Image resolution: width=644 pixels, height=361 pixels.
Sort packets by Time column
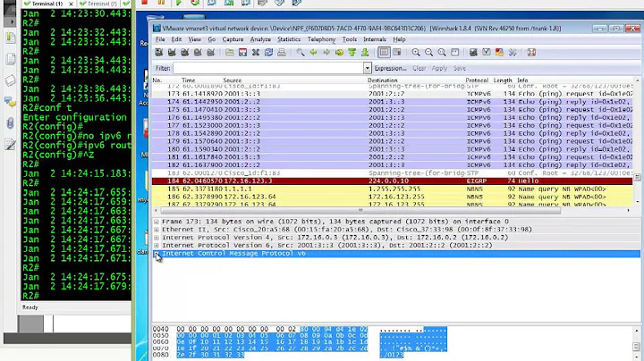coord(189,80)
